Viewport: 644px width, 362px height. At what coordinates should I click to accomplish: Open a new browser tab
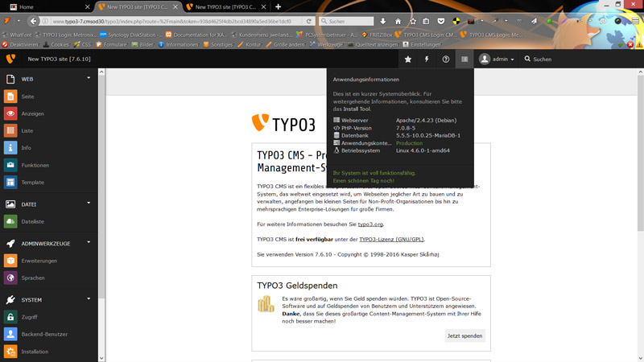pyautogui.click(x=278, y=6)
